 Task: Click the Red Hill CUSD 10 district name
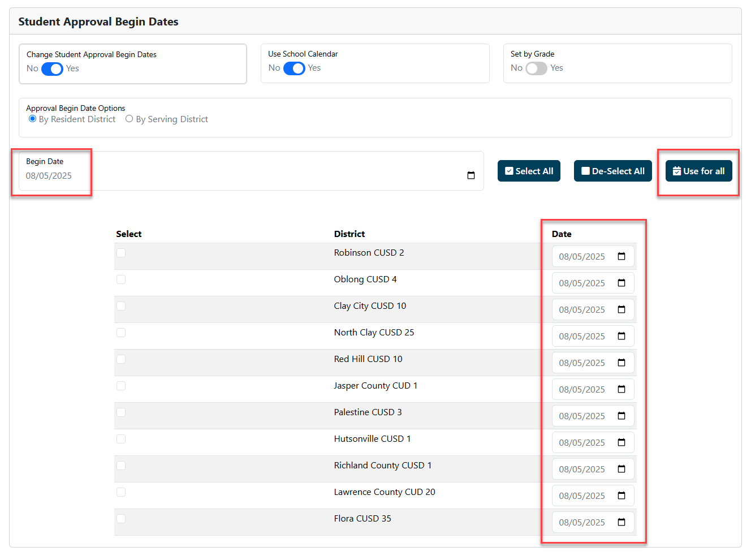pyautogui.click(x=368, y=359)
